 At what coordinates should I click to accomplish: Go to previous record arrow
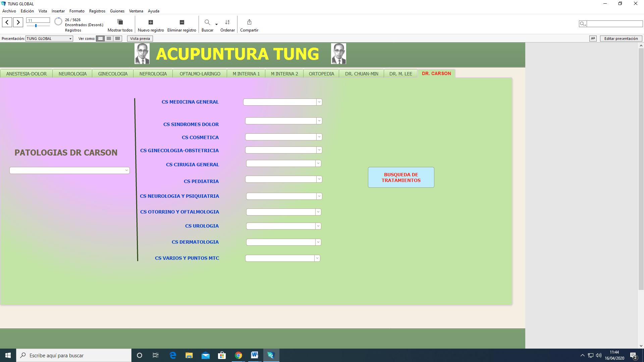coord(7,22)
